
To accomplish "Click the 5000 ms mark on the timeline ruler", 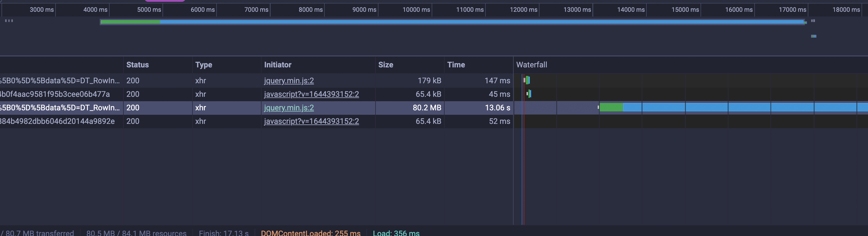I will 149,10.
